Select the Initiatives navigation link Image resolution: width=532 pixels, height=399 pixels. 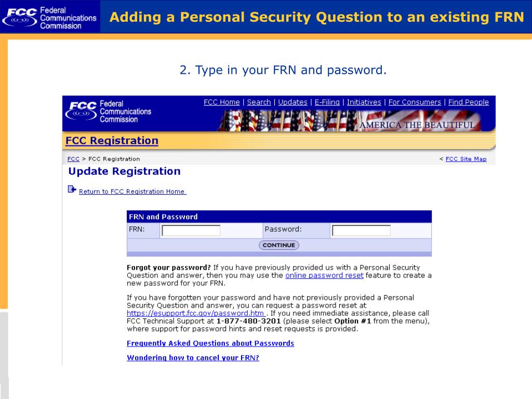[x=364, y=102]
